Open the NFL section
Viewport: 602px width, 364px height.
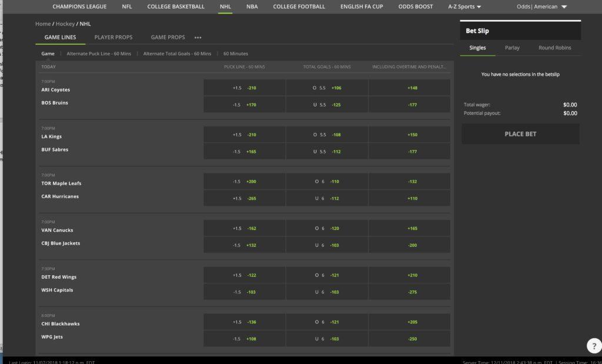pos(127,6)
